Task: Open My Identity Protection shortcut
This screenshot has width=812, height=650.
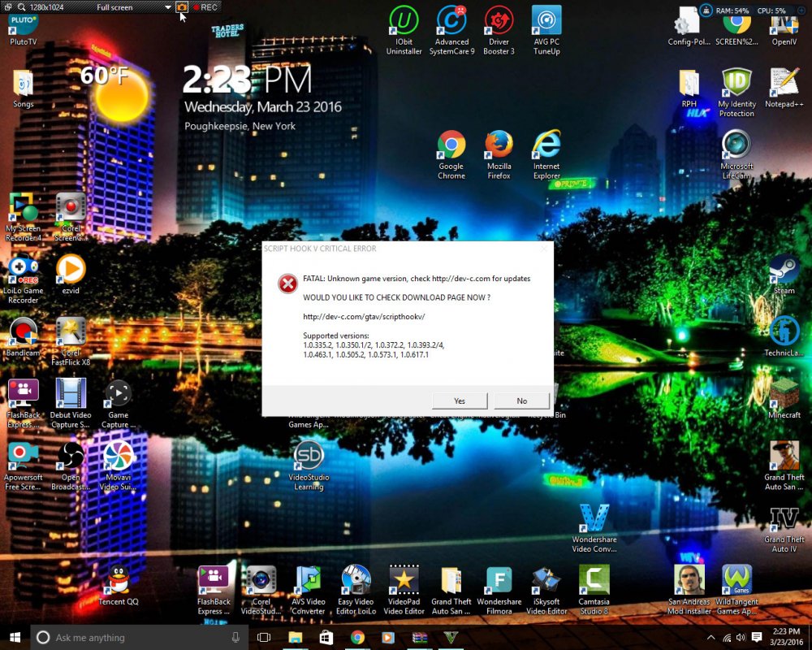Action: [736, 93]
